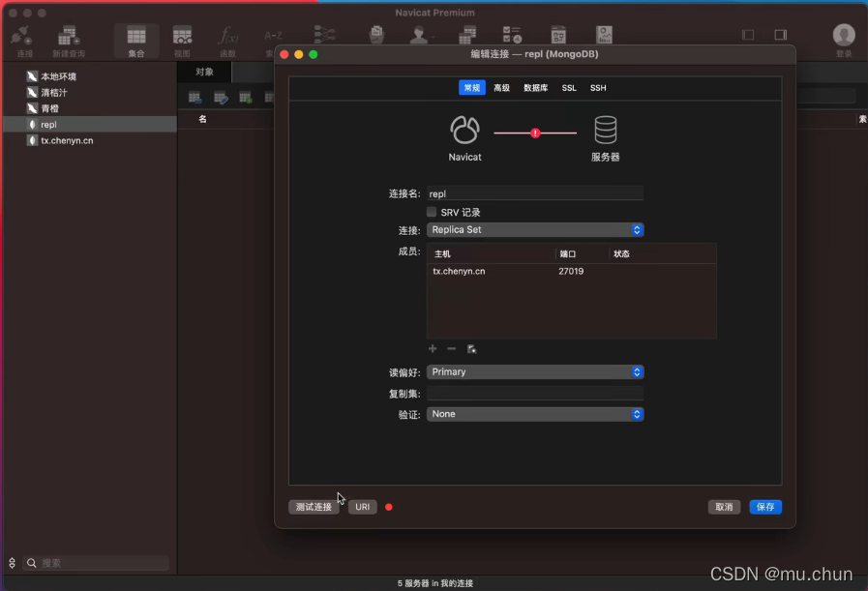Click host cell tx.chenyn.cn in members table
This screenshot has height=591, width=868.
click(459, 271)
